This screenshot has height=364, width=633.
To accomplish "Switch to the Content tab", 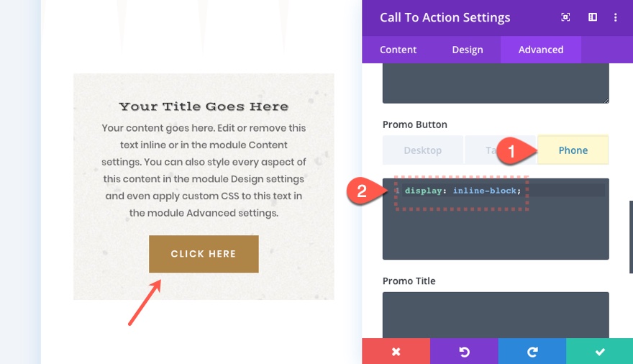I will [398, 50].
